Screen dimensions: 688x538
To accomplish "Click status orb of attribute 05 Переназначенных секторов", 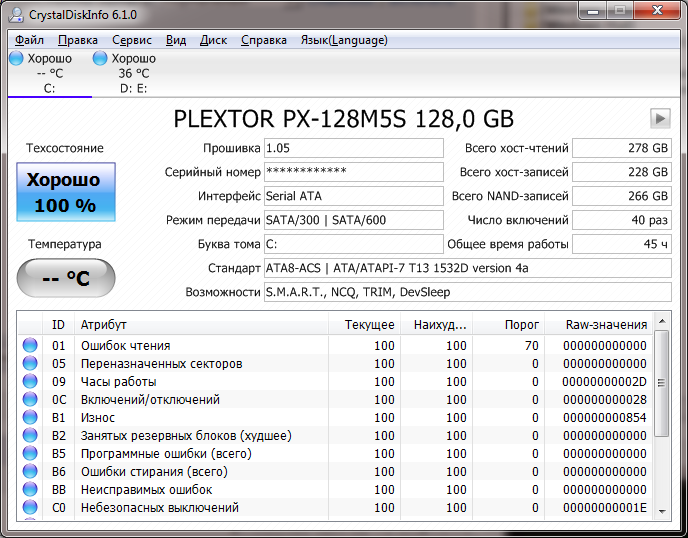I will 30,363.
